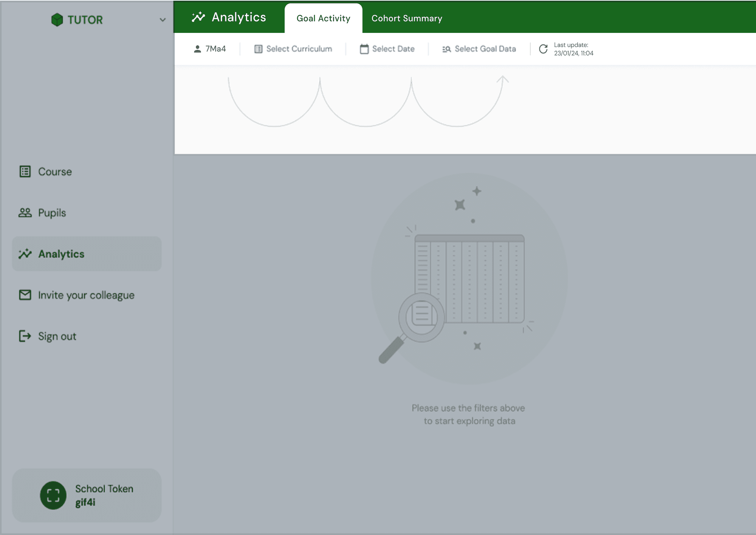Refresh data with the reload icon
Viewport: 756px width, 535px height.
[543, 49]
